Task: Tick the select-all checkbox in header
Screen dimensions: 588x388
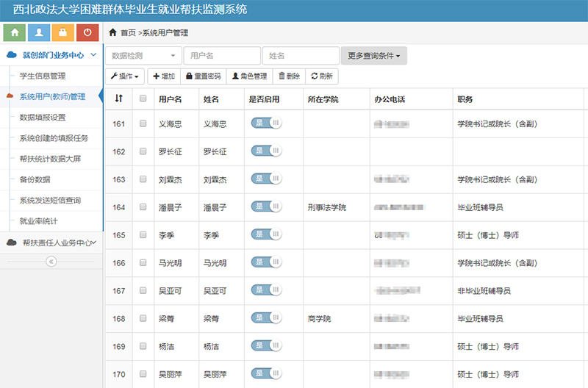Action: click(143, 98)
